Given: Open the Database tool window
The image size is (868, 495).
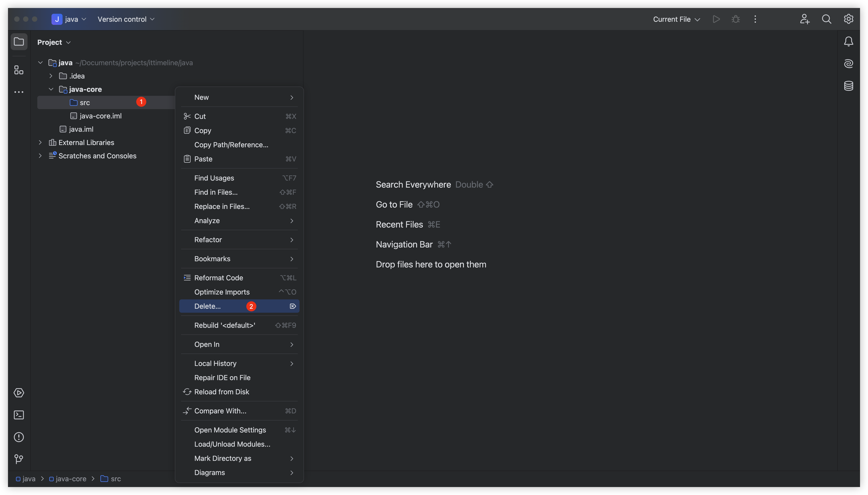Looking at the screenshot, I should tap(848, 86).
